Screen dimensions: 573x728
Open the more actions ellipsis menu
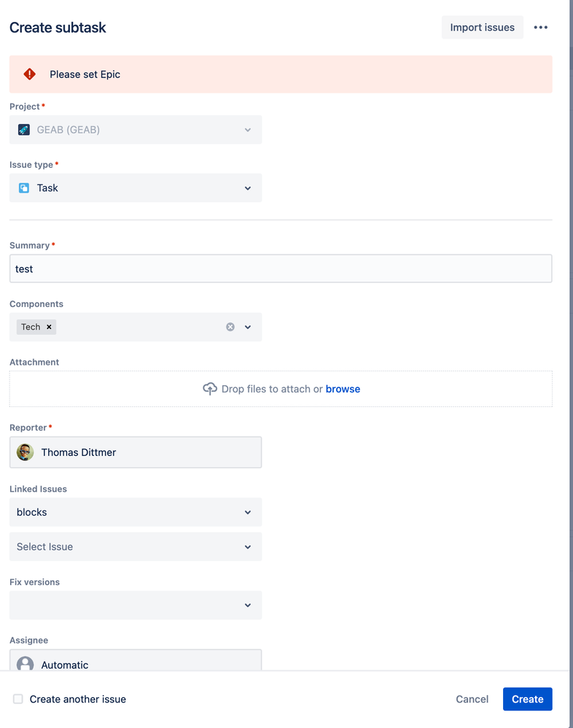click(x=541, y=27)
